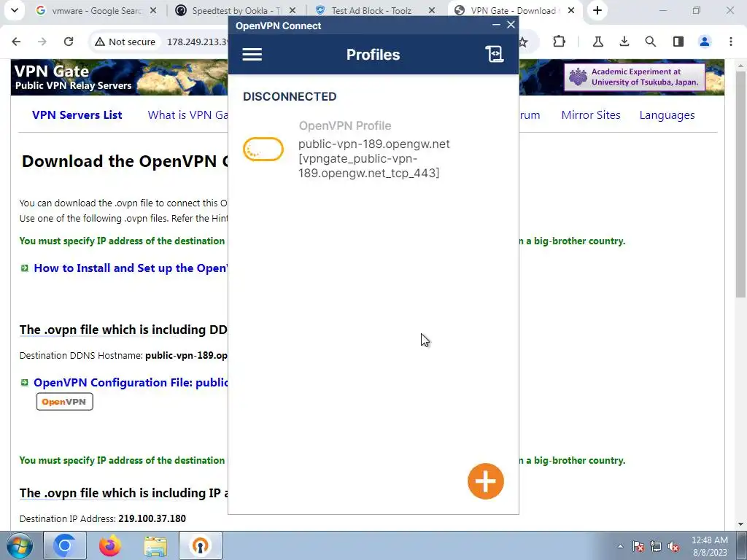Viewport: 747px width, 560px height.
Task: Open Chrome from the taskbar
Action: click(x=65, y=545)
